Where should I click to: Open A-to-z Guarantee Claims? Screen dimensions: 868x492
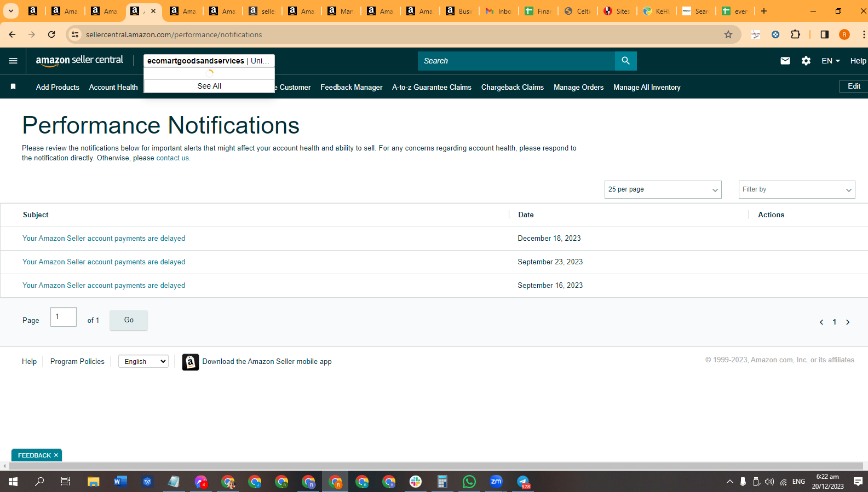tap(432, 87)
